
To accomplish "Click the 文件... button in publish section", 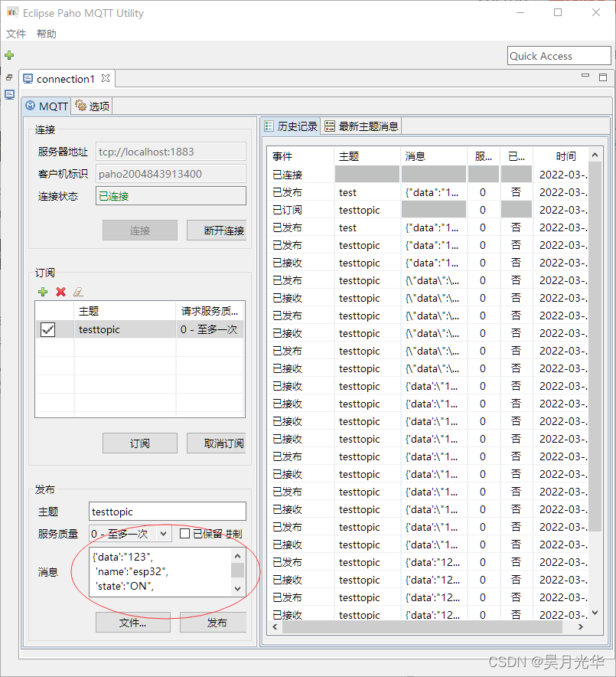I will coord(133,623).
